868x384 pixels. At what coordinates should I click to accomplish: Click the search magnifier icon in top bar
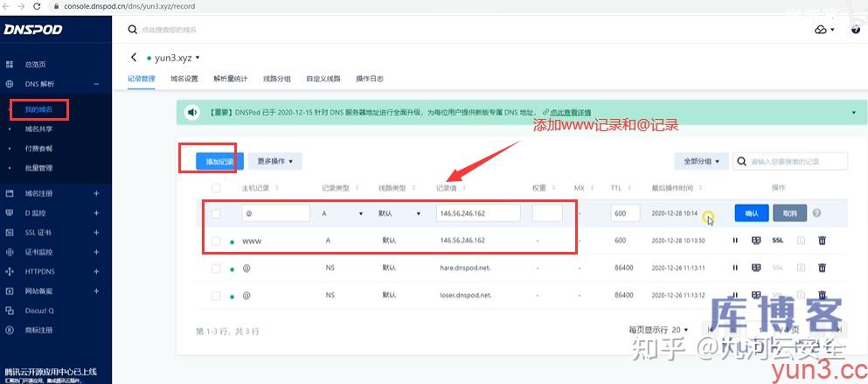pyautogui.click(x=132, y=30)
